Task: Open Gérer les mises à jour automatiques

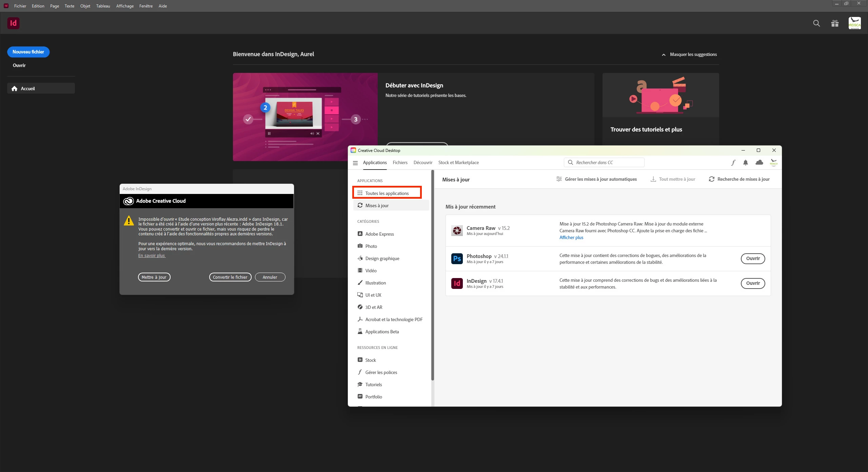Action: (596, 179)
